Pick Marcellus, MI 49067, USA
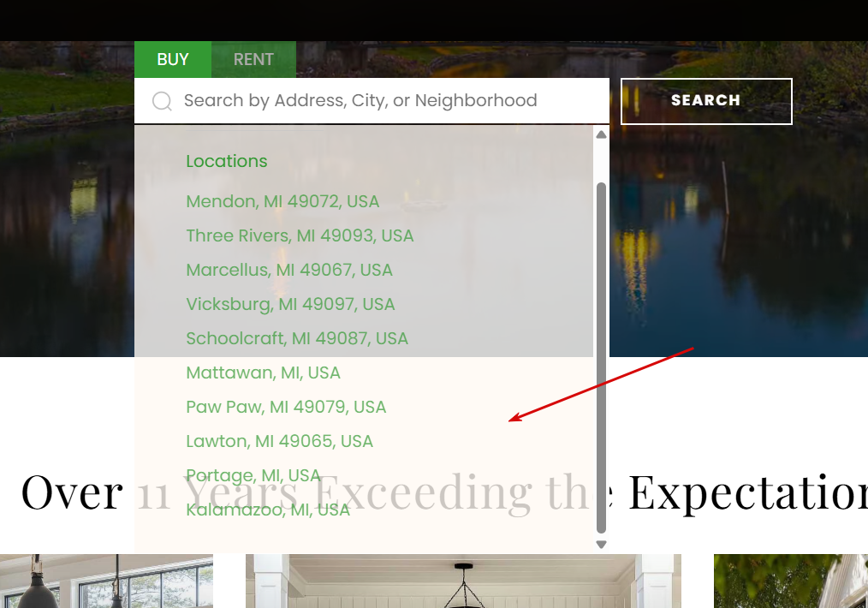This screenshot has width=868, height=608. click(289, 271)
